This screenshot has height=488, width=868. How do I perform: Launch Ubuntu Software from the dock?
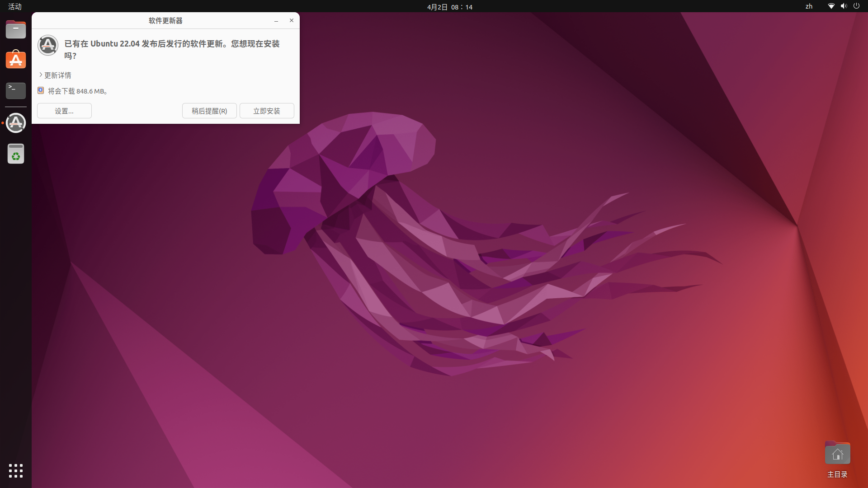[x=16, y=60]
